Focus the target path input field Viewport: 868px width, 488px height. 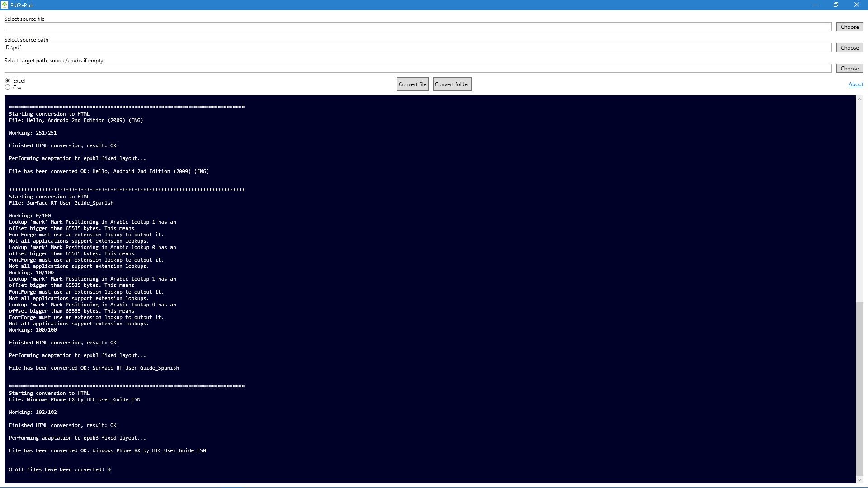coord(417,69)
